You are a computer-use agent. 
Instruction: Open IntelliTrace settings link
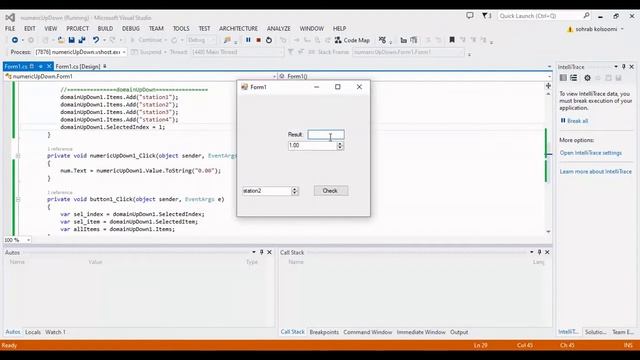coord(591,153)
